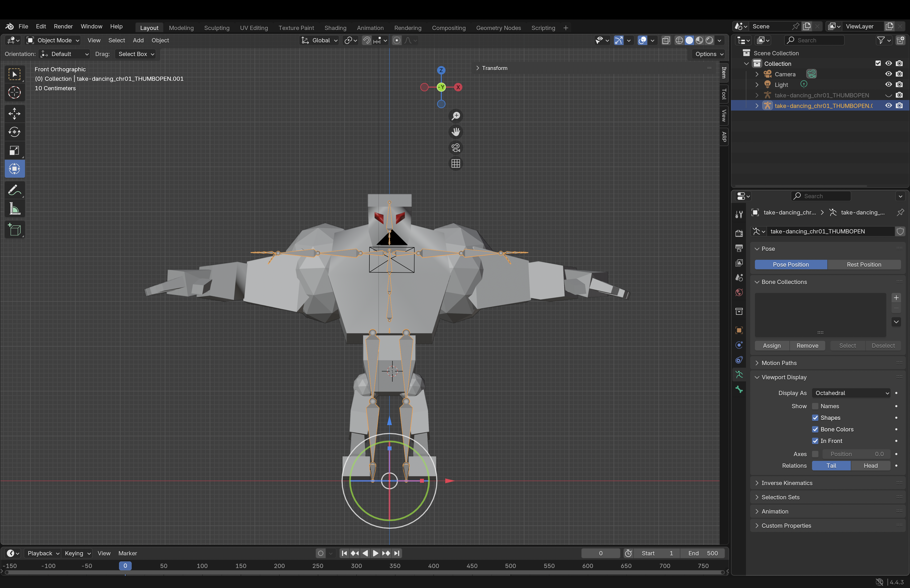Image resolution: width=910 pixels, height=588 pixels.
Task: Toggle camera view icon
Action: pyautogui.click(x=456, y=148)
